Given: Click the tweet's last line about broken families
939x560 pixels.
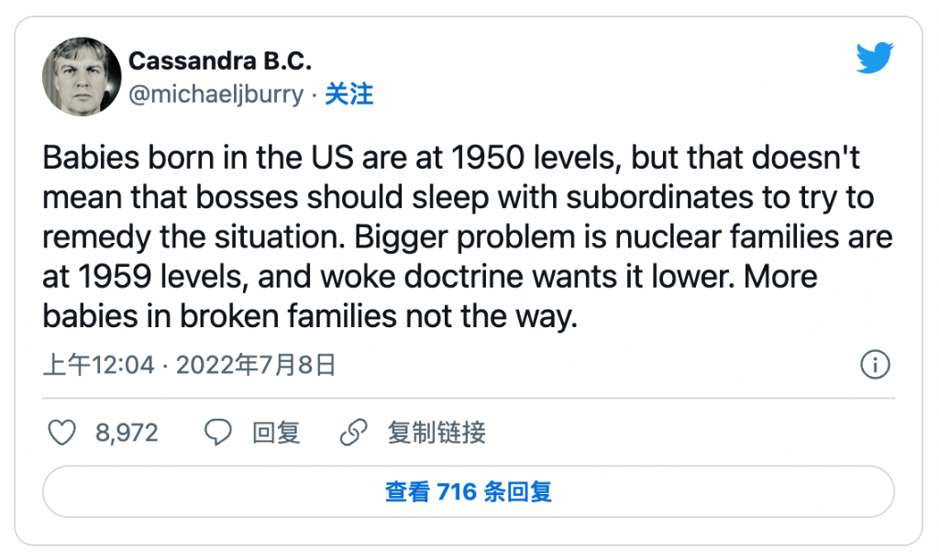Looking at the screenshot, I should click(x=311, y=315).
